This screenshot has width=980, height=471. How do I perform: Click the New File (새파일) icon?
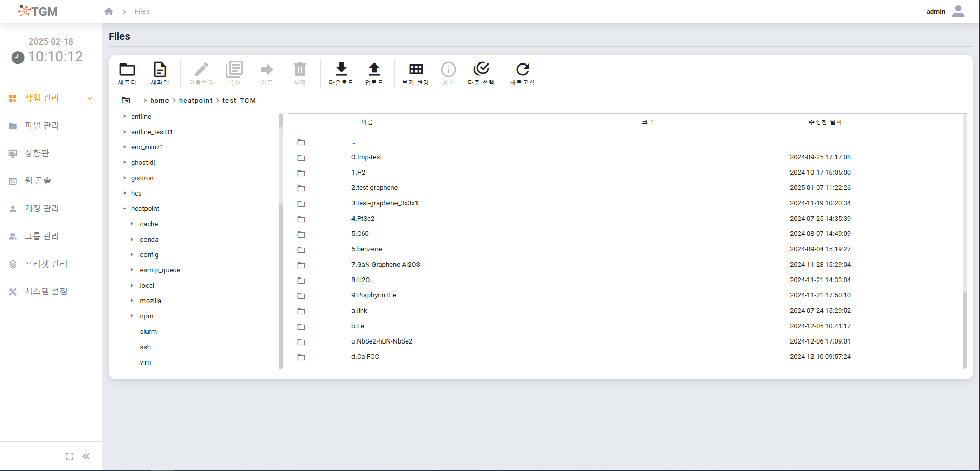(160, 70)
